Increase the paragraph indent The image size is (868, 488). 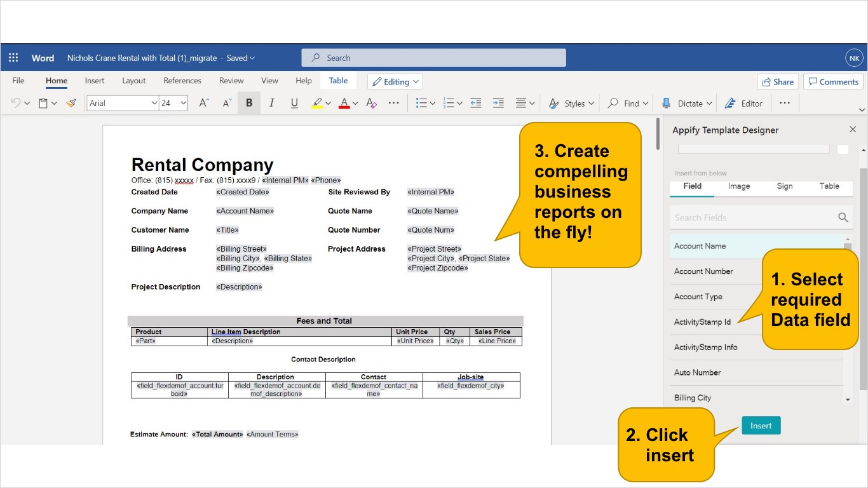499,103
